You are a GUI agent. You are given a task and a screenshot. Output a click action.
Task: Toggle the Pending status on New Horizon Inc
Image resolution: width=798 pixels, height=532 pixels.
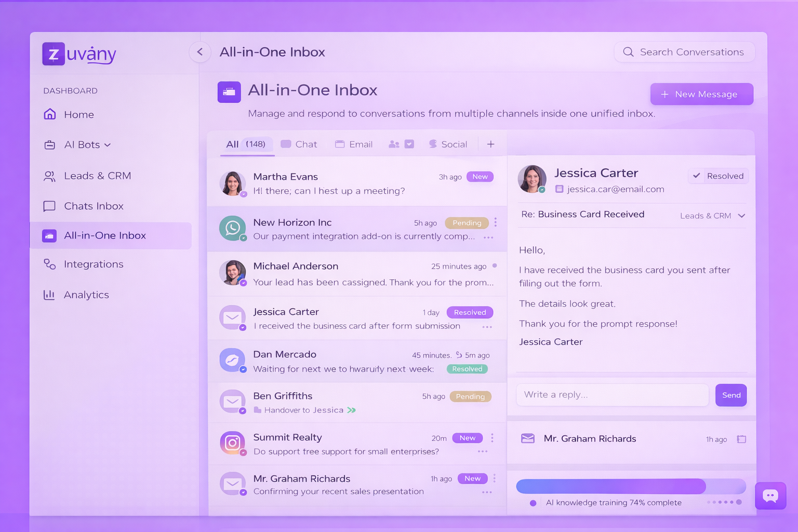[x=466, y=222]
